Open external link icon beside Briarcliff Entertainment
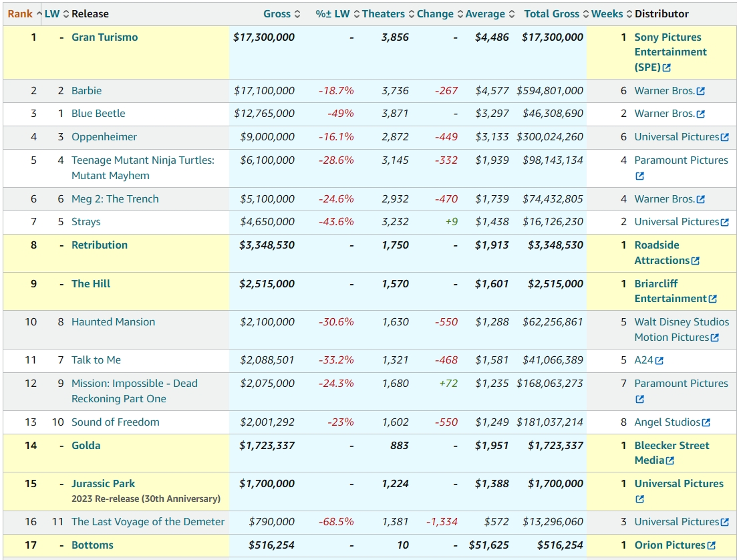Image resolution: width=739 pixels, height=560 pixels. coord(712,299)
